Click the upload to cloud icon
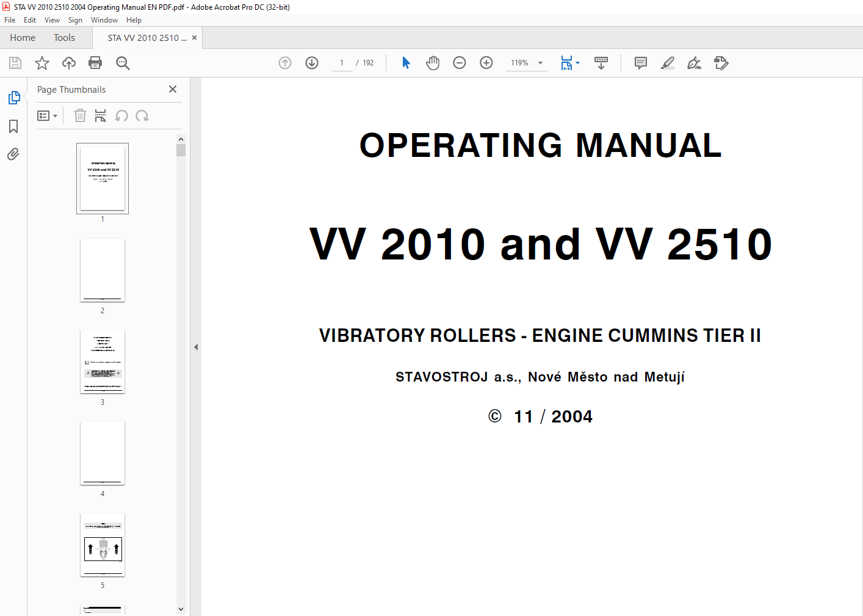The height and width of the screenshot is (616, 863). coord(69,63)
